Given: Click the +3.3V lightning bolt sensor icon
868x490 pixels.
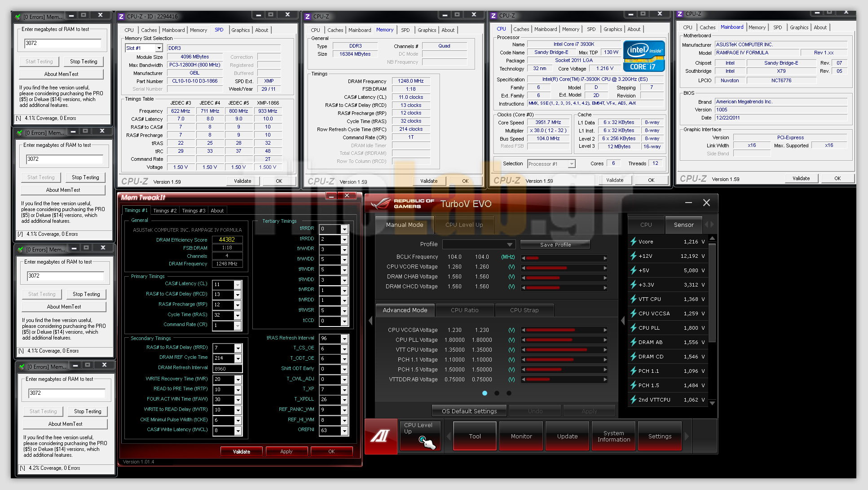Looking at the screenshot, I should tap(633, 285).
